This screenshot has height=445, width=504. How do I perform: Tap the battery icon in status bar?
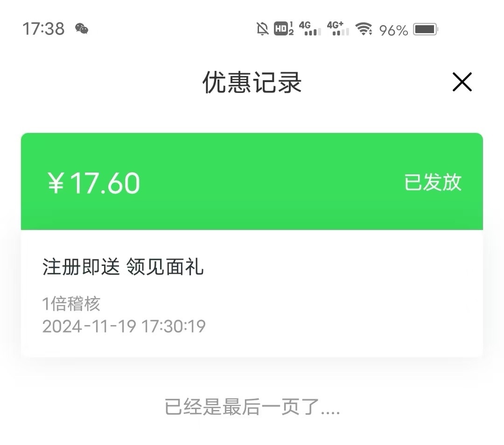[425, 29]
